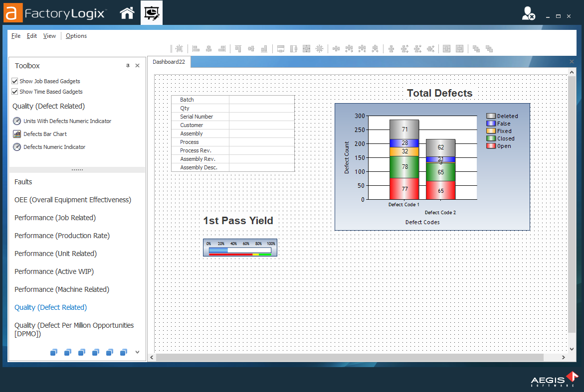Uncheck Show Time Based Gadgets
Viewport: 584px width, 392px height.
click(15, 91)
